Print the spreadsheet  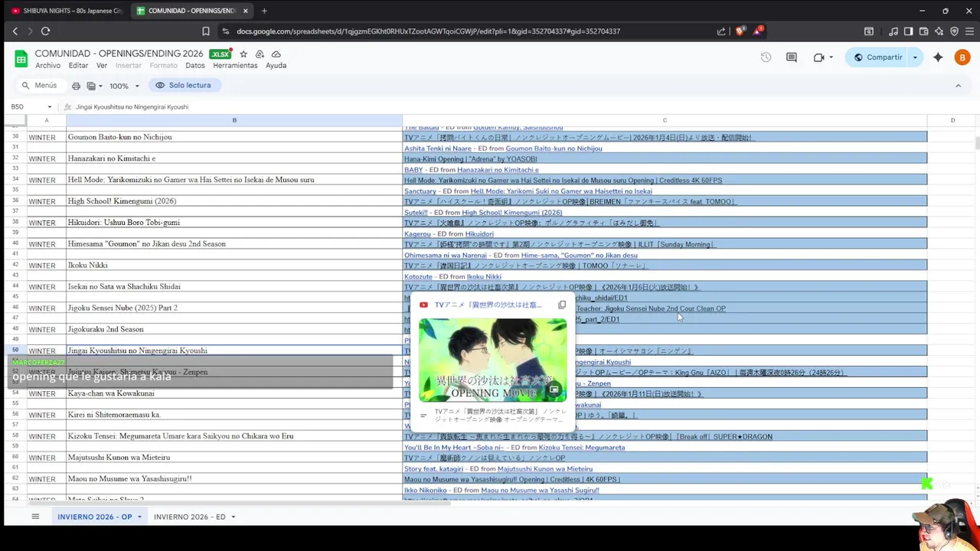(x=76, y=86)
